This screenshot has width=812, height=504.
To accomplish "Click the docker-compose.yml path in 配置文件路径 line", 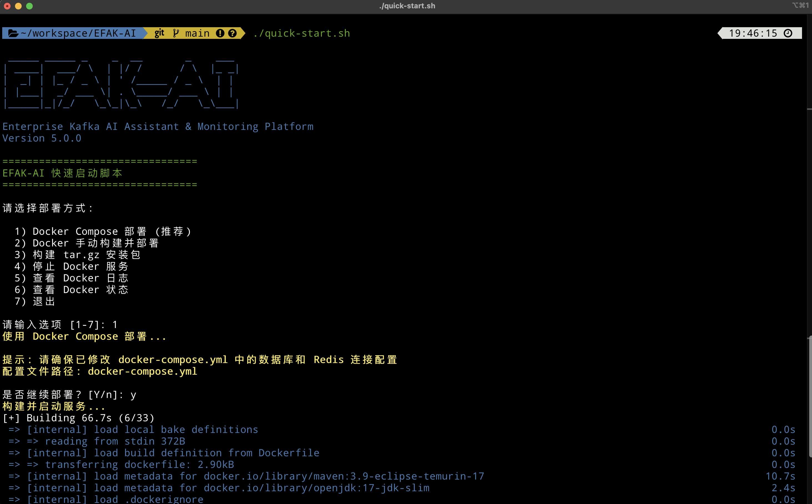I will (x=142, y=371).
